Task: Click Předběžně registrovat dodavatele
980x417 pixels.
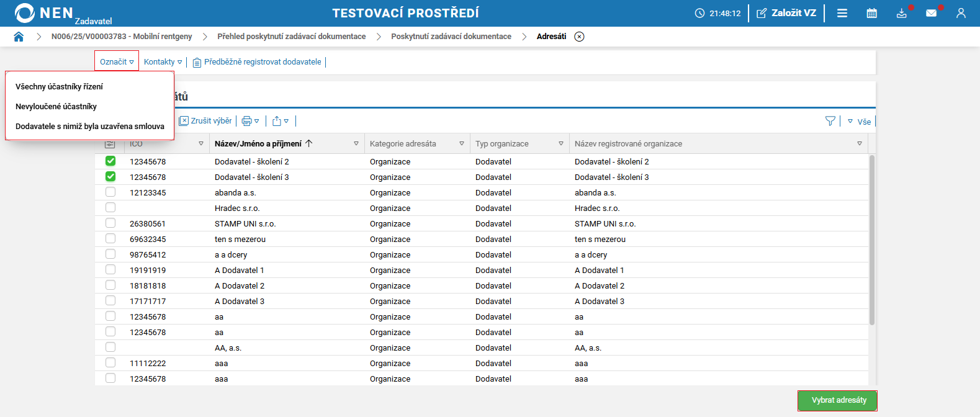Action: point(257,61)
